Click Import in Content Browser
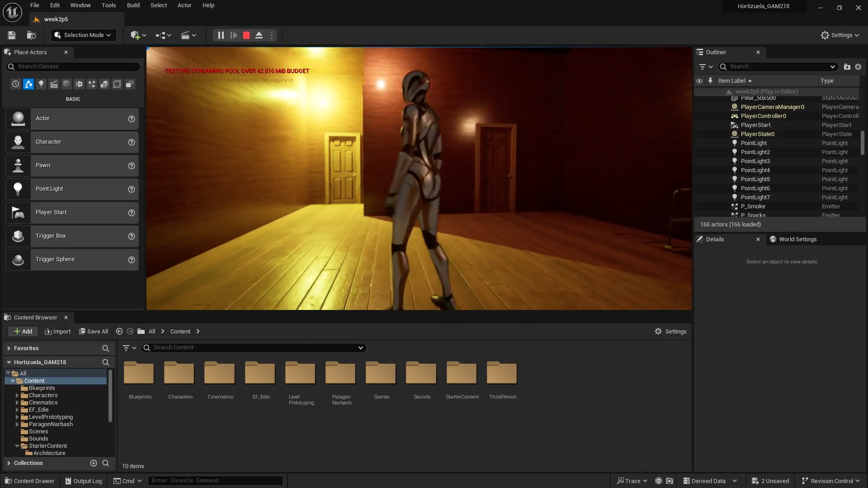Viewport: 868px width, 488px height. (57, 332)
